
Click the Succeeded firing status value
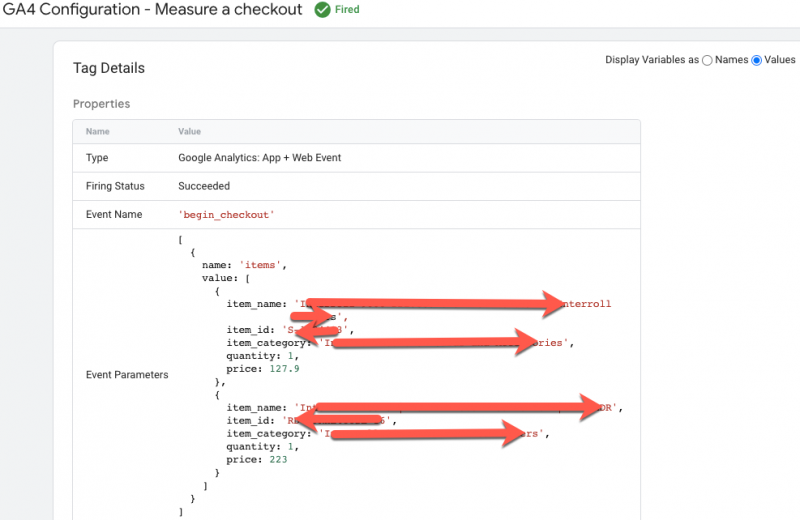tap(204, 186)
